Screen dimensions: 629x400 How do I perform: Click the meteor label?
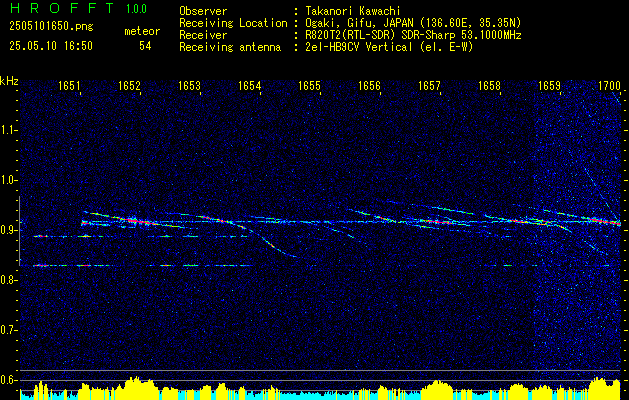(x=142, y=31)
